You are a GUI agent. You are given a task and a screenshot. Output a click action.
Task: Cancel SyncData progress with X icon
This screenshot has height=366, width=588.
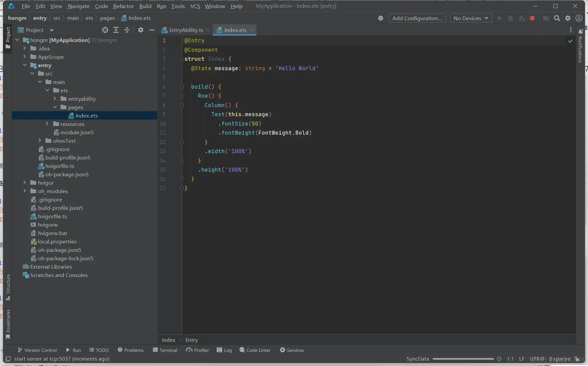click(499, 359)
